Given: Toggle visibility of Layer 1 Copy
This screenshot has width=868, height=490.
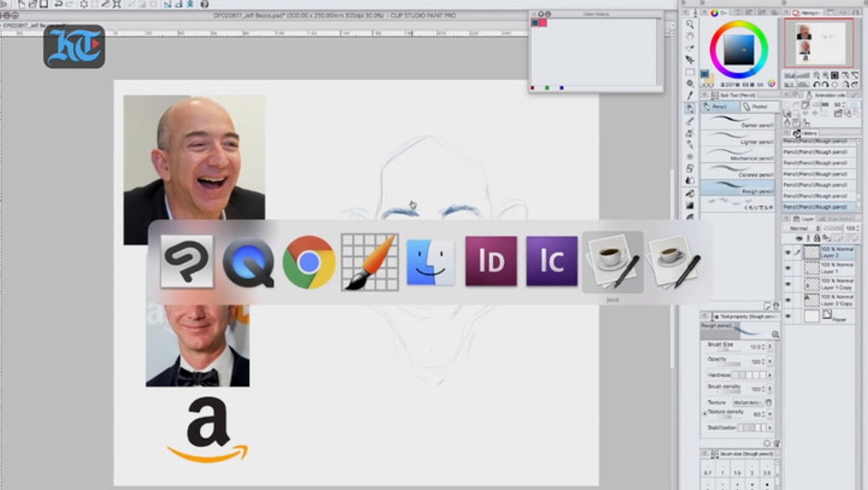Looking at the screenshot, I should (788, 284).
